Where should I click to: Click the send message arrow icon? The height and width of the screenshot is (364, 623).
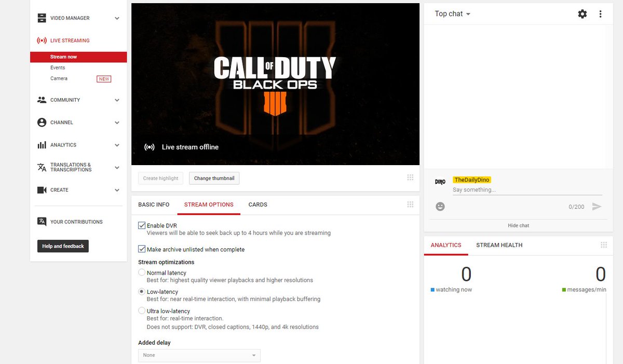pos(597,207)
